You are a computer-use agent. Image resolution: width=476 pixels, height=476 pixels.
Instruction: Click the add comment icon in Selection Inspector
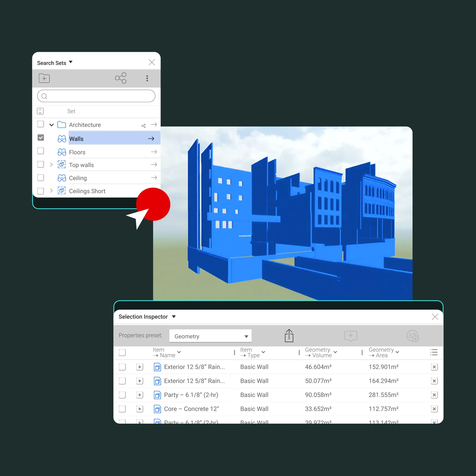click(350, 336)
